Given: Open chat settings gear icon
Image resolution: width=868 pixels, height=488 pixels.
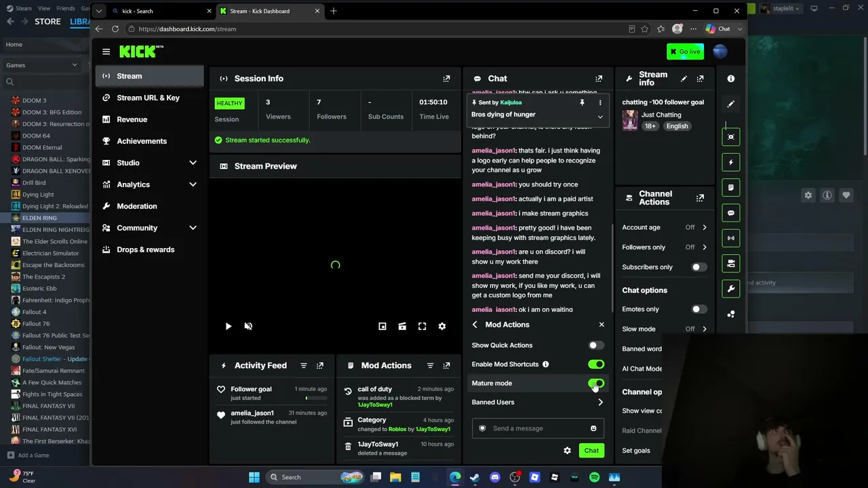Looking at the screenshot, I should [567, 451].
